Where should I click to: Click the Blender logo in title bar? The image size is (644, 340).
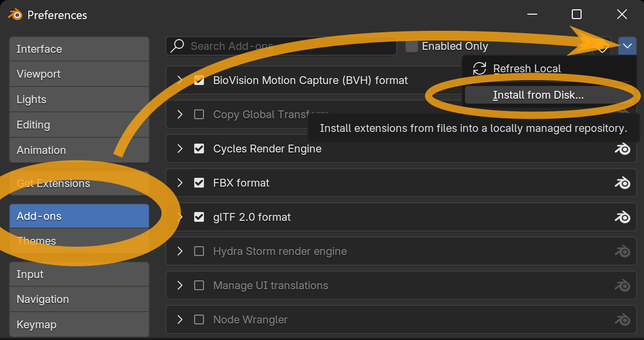(15, 15)
